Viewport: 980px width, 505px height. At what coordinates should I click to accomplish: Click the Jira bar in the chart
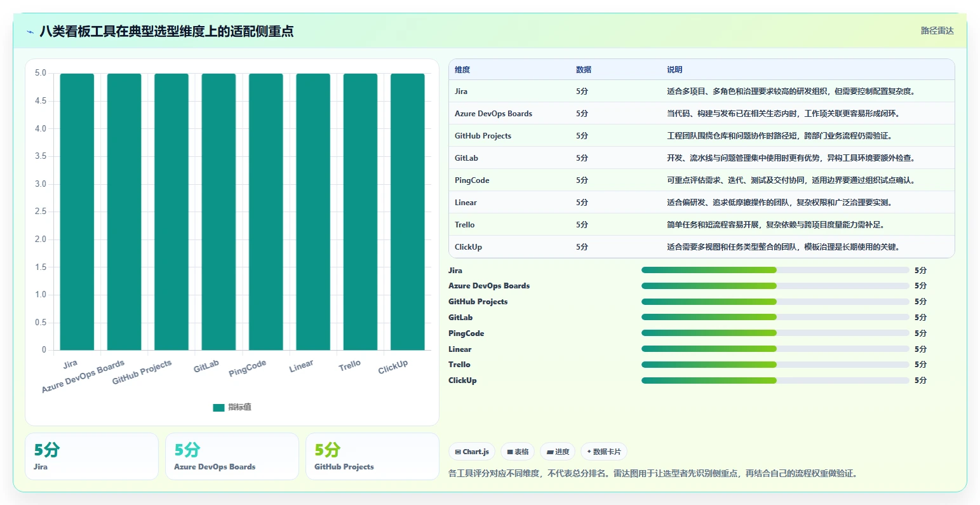[77, 212]
